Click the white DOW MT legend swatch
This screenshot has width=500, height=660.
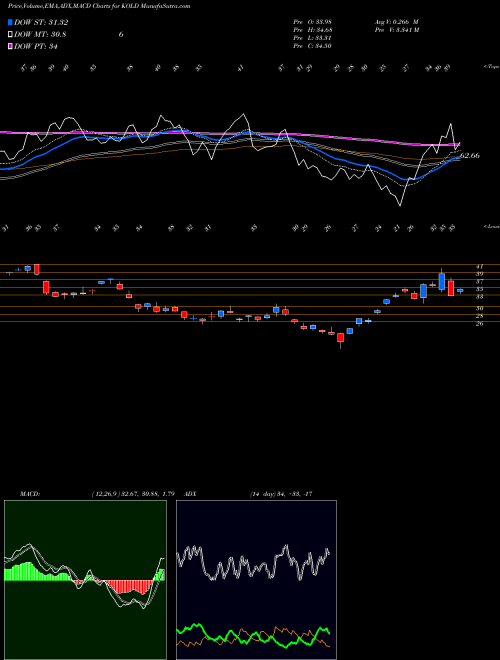click(10, 35)
